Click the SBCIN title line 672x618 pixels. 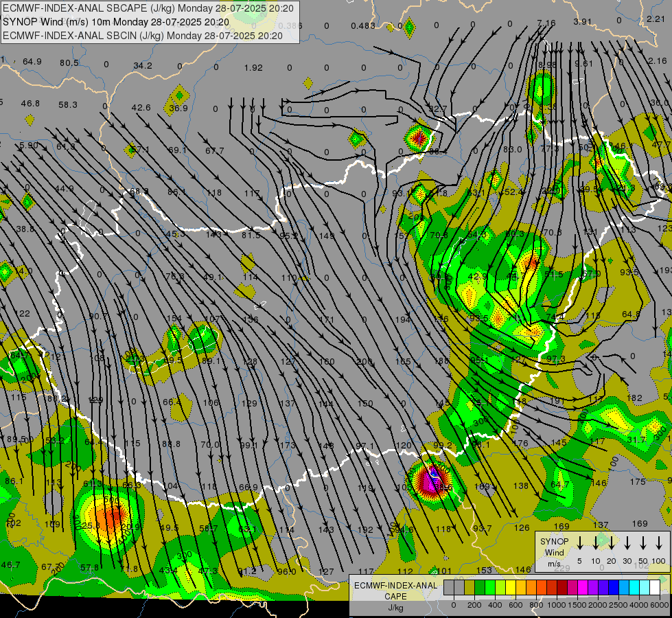(143, 36)
